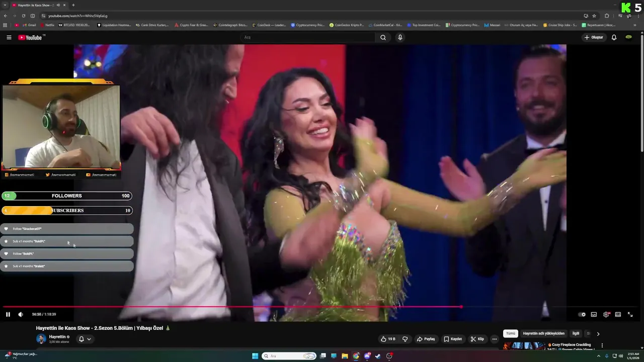The height and width of the screenshot is (362, 644).
Task: Open File Explorer from taskbar
Action: [345, 356]
